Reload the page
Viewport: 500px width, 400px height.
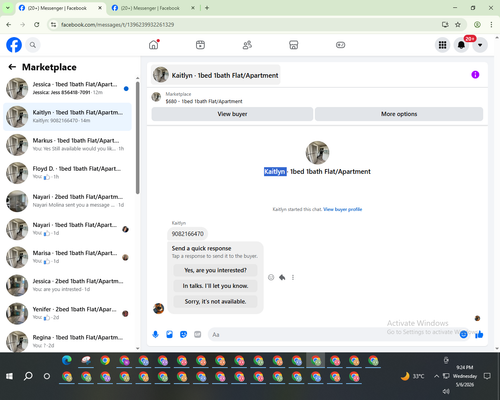[37, 24]
